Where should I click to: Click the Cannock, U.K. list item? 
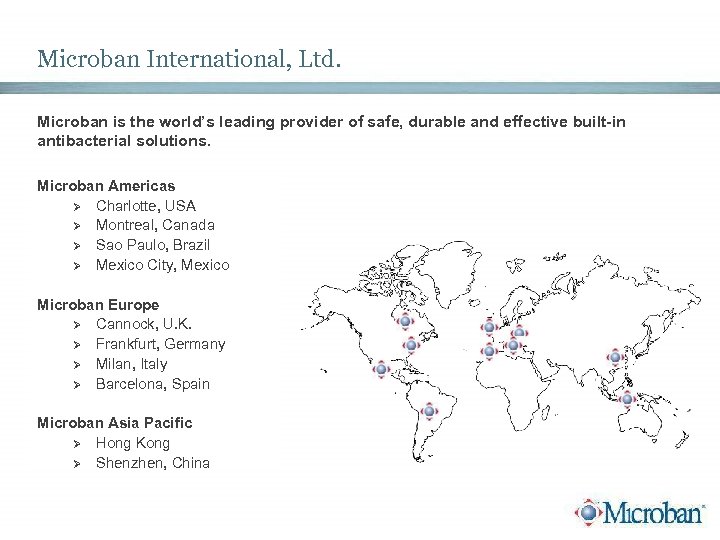144,324
